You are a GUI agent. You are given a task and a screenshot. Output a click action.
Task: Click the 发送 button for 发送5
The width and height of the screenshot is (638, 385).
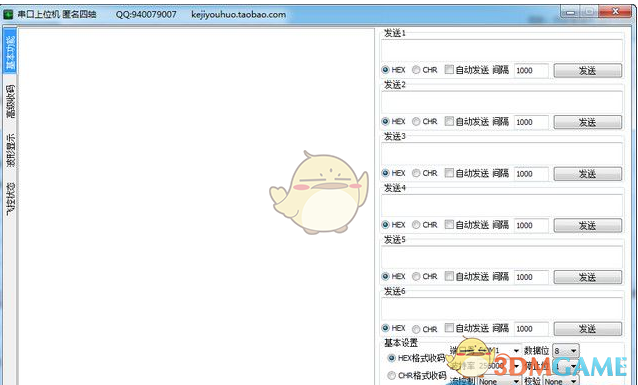[588, 277]
